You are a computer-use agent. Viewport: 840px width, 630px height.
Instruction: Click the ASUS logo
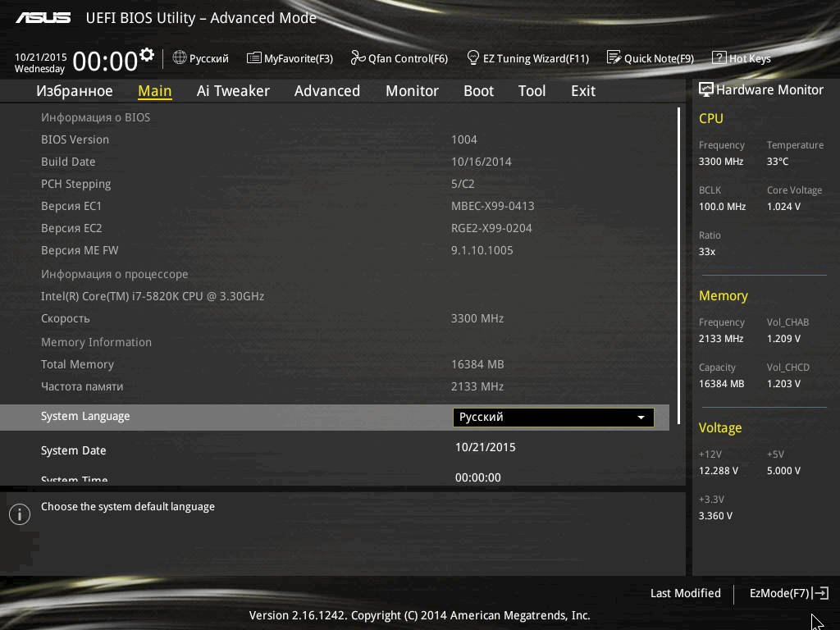click(x=43, y=18)
